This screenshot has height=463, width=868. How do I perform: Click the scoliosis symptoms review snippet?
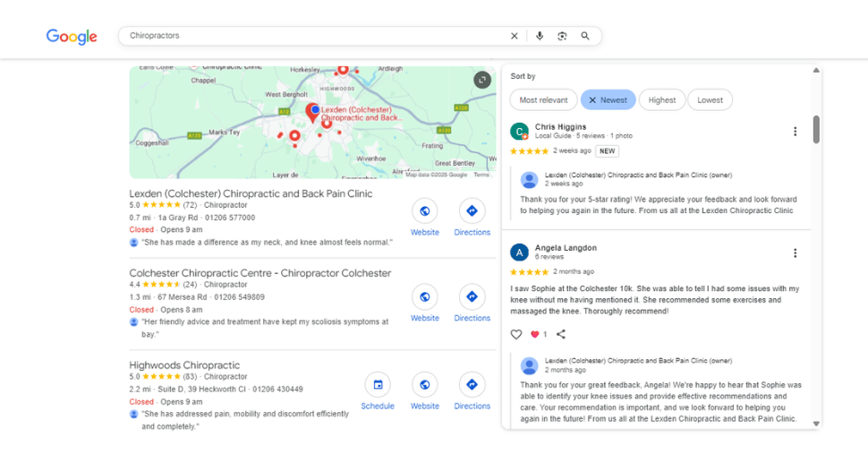tap(265, 328)
